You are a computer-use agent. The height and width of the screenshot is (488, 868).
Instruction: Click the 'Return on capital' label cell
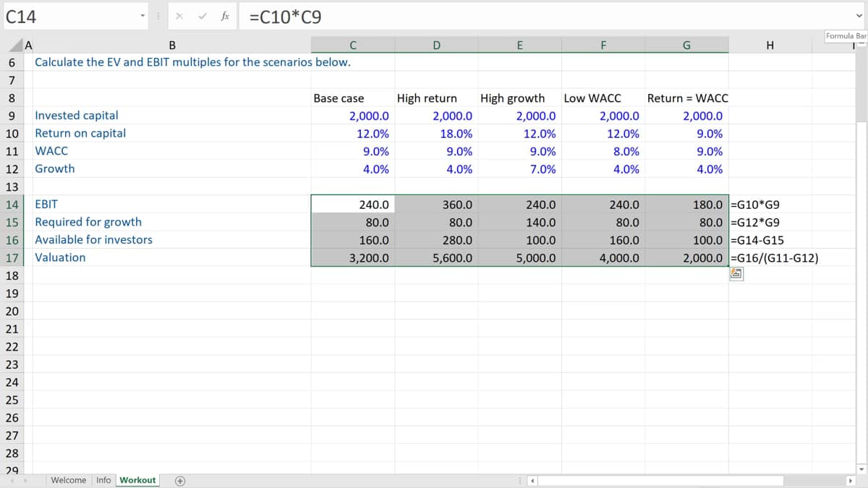(x=171, y=133)
